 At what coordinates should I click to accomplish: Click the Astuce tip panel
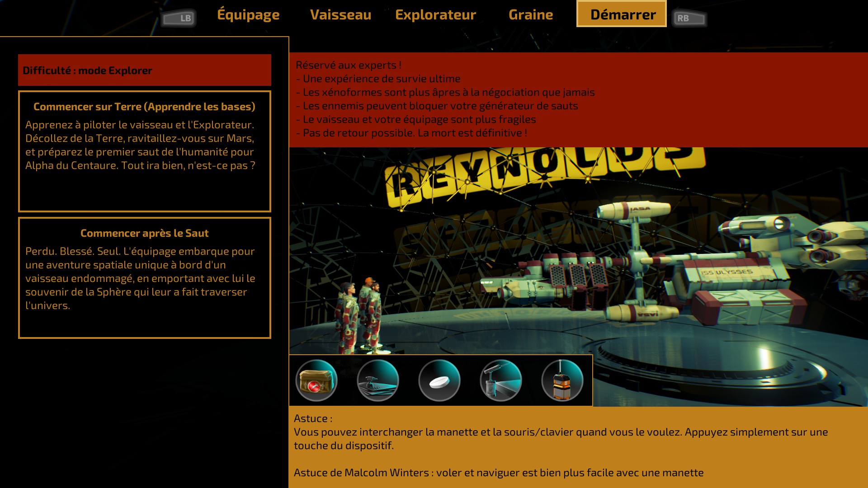click(578, 446)
